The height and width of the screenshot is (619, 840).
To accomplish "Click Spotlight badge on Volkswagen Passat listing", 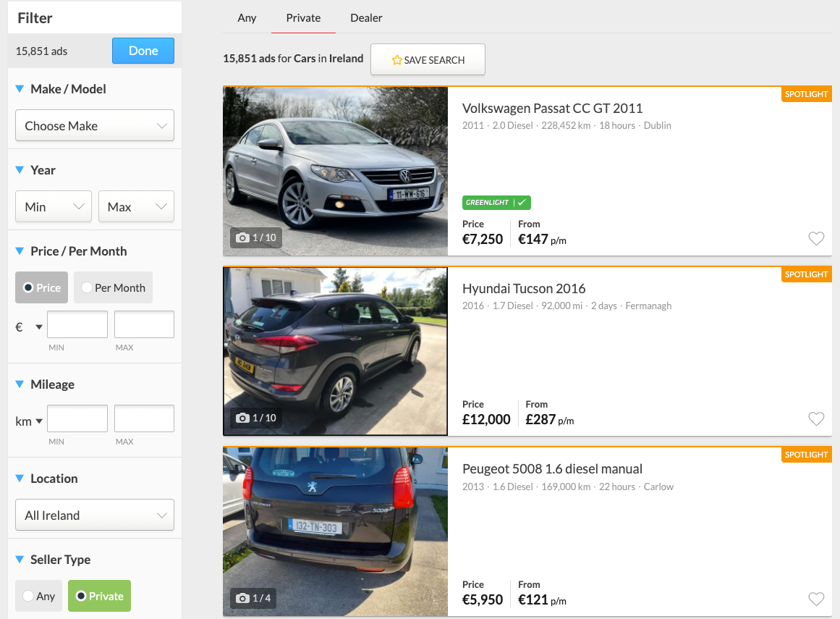I will click(806, 94).
